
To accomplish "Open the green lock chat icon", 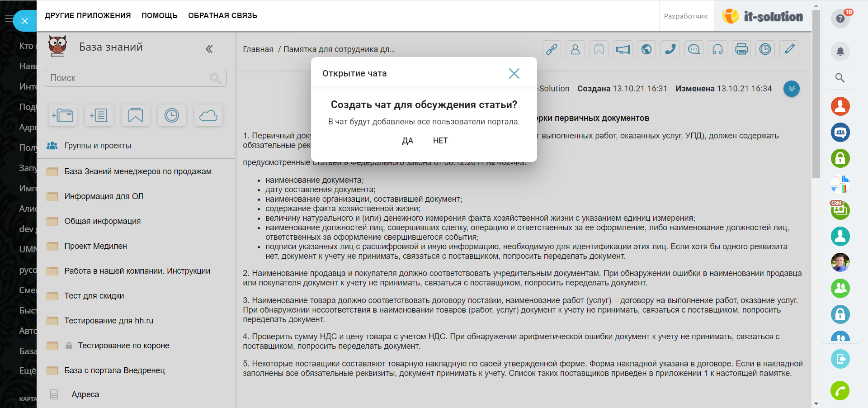I will (x=840, y=158).
